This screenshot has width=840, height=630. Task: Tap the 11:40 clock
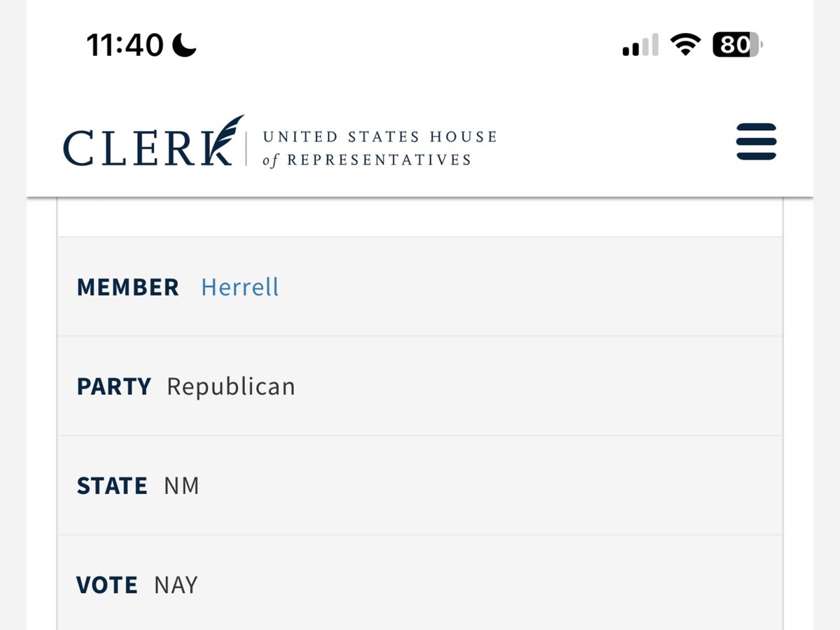pos(125,46)
